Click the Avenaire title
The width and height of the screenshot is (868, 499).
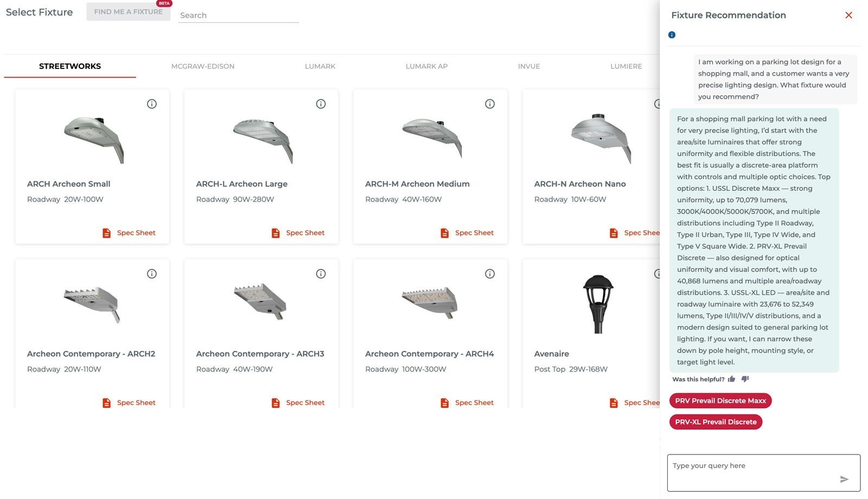coord(552,354)
